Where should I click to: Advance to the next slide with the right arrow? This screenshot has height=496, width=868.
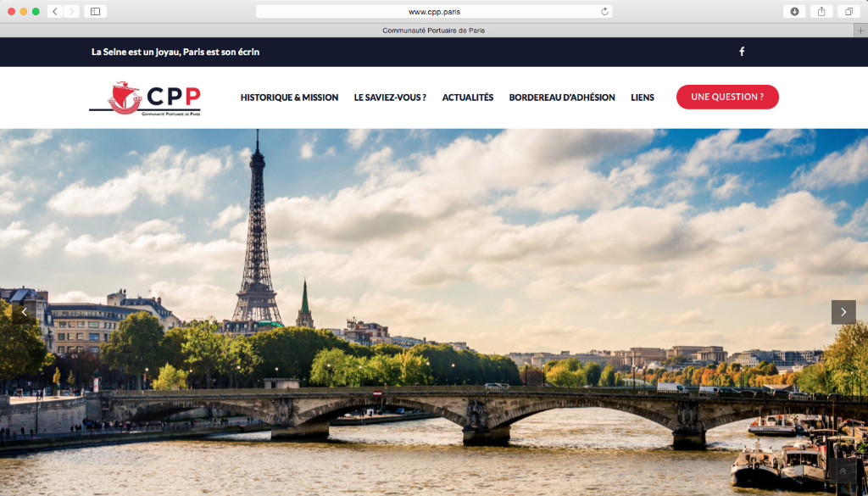843,312
